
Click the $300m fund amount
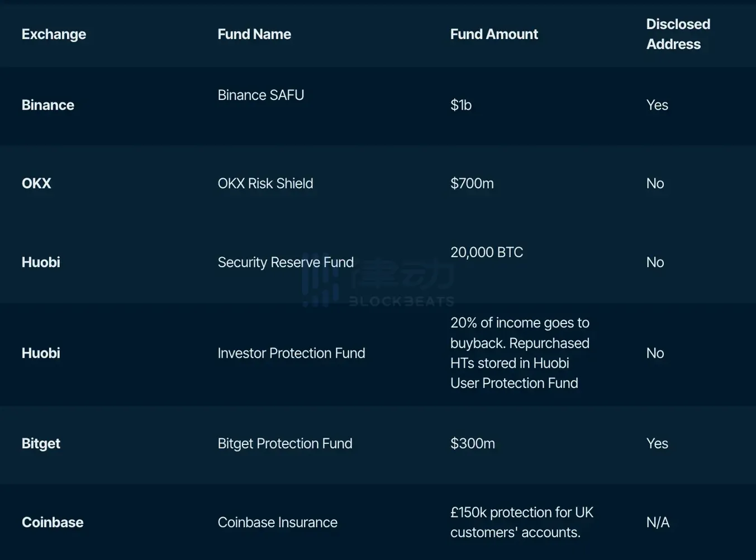click(473, 443)
